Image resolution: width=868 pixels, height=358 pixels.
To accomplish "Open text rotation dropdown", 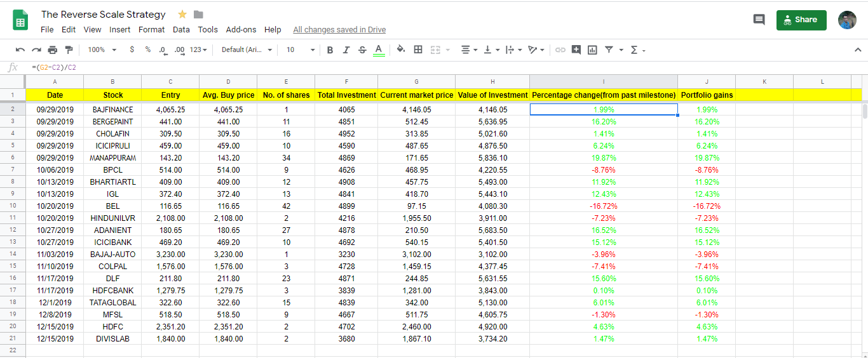I will click(x=536, y=50).
